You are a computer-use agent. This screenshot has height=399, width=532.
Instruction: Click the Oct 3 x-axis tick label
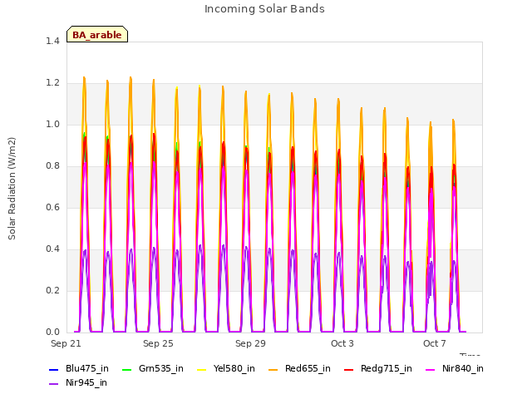pos(342,343)
